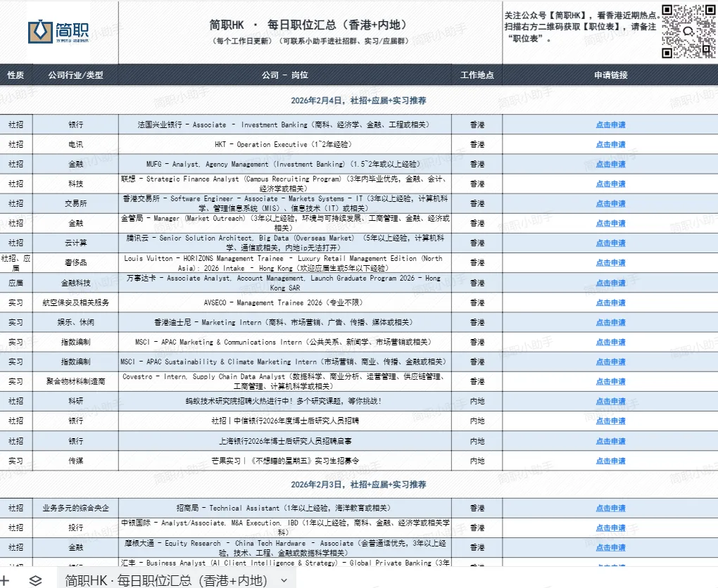The height and width of the screenshot is (588, 718).
Task: Open 点击申请 link for MSCI Communications Intern
Action: pos(610,342)
